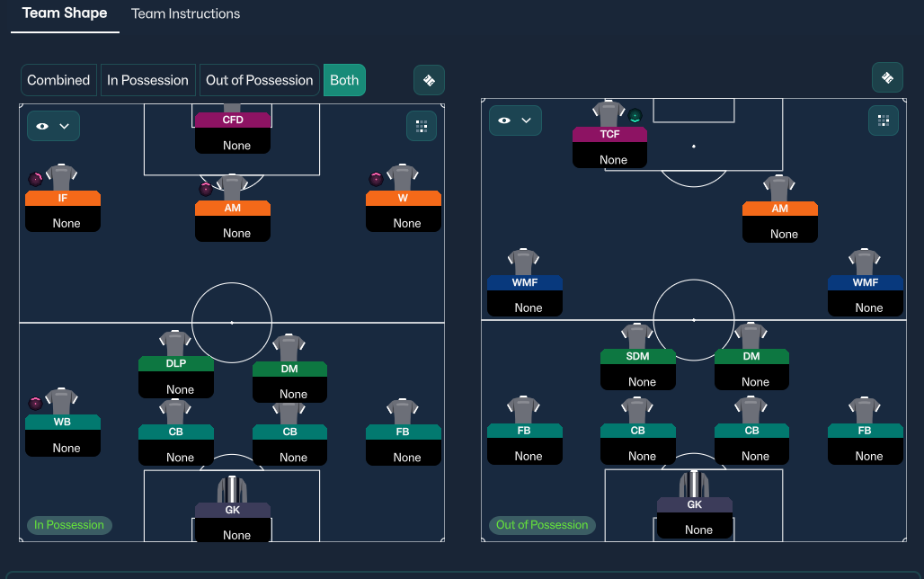The height and width of the screenshot is (579, 924).
Task: Click the green badge next to the TCF striker
Action: click(x=635, y=115)
